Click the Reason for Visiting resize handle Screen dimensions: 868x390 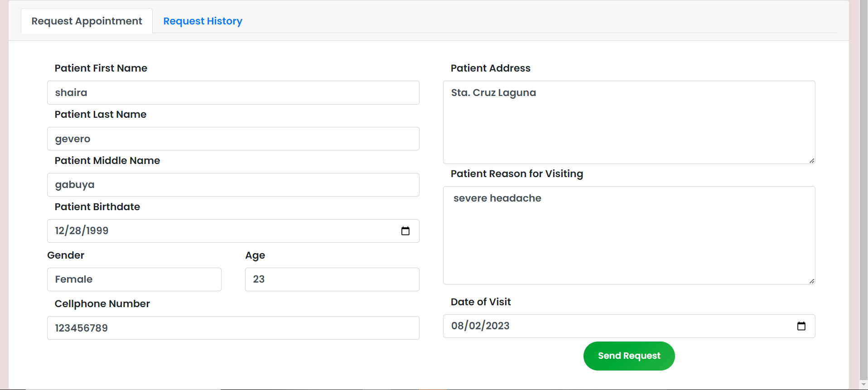[812, 281]
